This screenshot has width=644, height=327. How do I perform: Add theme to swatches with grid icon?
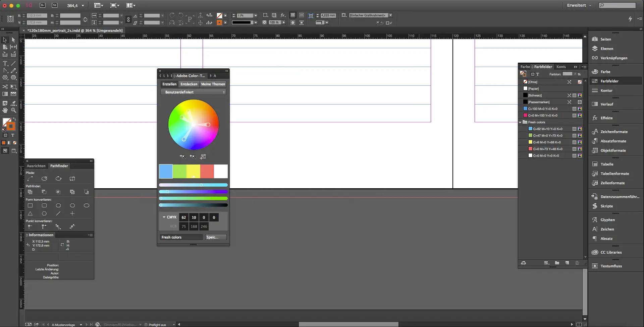(203, 156)
